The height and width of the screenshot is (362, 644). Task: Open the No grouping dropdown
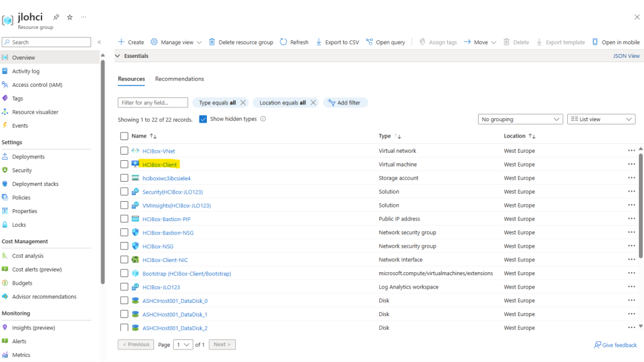point(520,119)
